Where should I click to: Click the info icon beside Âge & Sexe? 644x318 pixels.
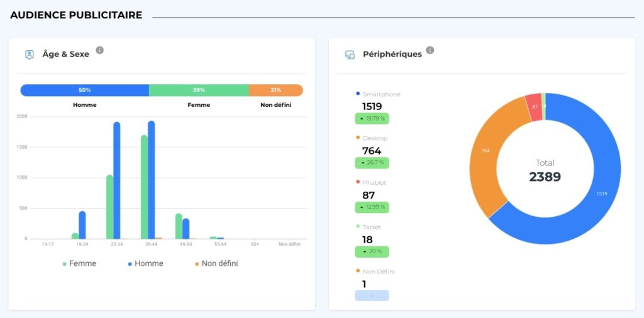[99, 50]
